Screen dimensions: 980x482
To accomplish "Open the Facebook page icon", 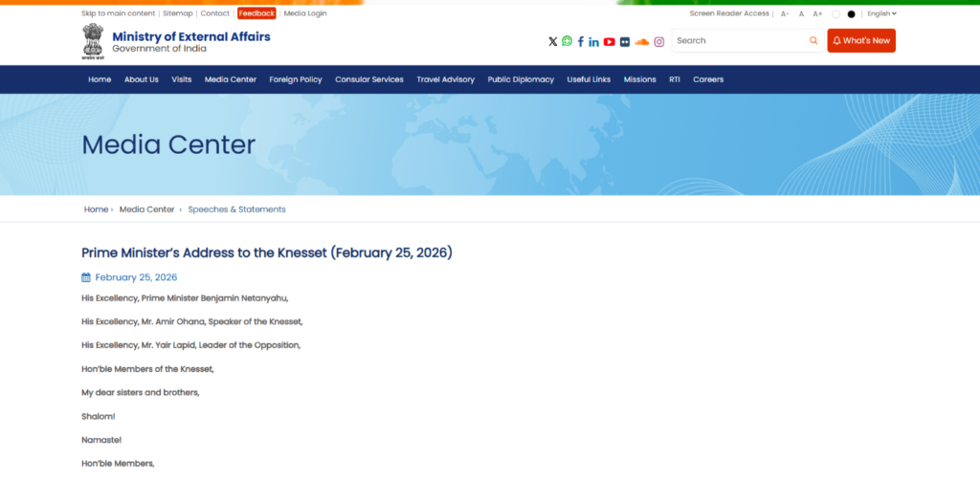I will [580, 41].
